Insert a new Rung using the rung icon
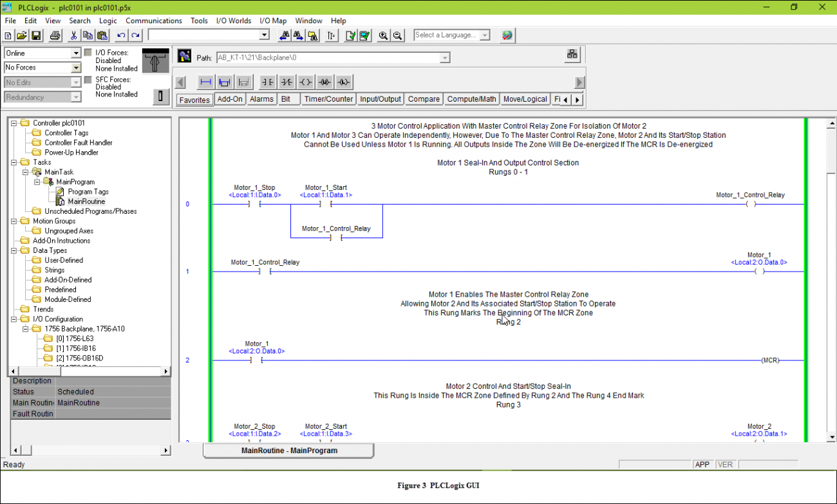 pos(205,82)
